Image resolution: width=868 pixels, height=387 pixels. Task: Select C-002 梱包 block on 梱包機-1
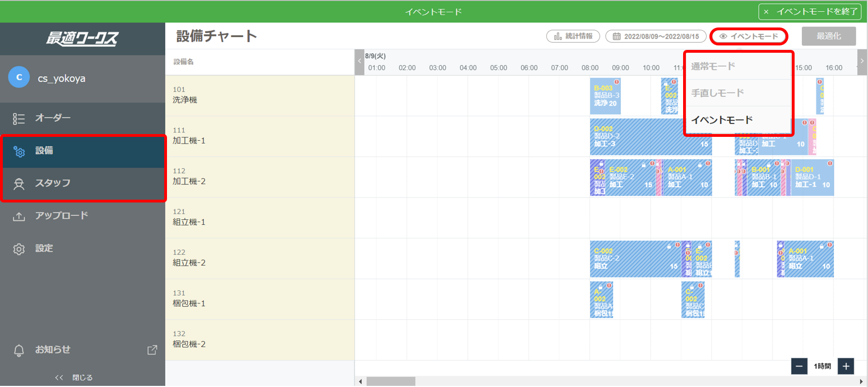point(693,300)
